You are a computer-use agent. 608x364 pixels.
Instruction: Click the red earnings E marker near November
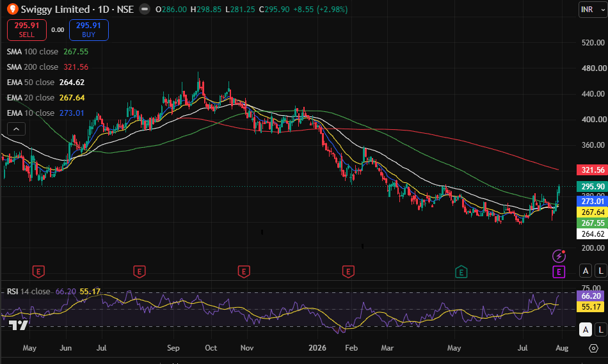244,272
